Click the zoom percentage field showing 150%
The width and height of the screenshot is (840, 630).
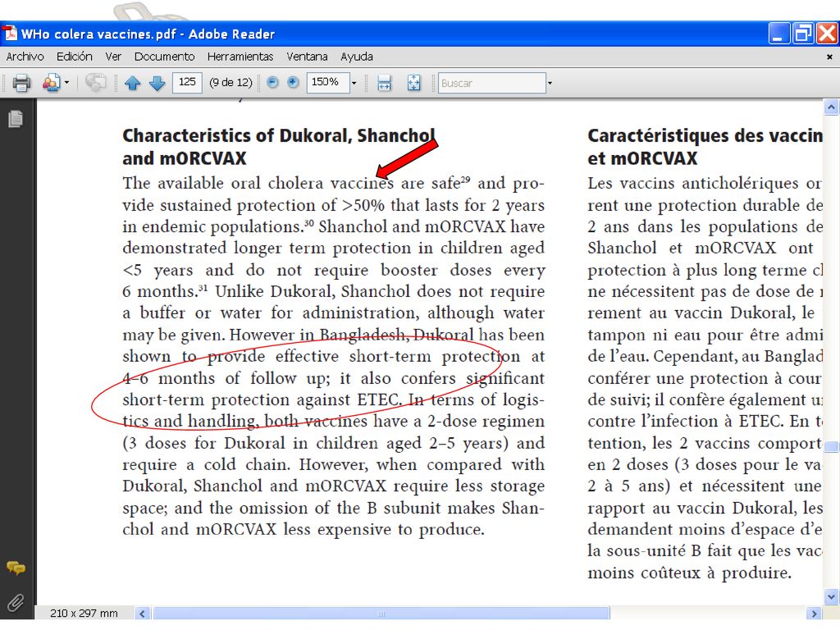327,83
